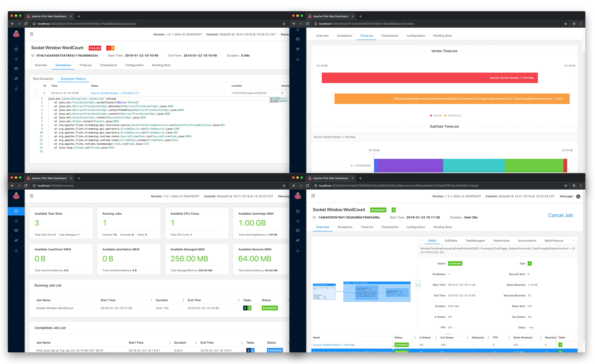Open Source: Socket Stream -> Flat Map (1/1) link

coord(115,93)
